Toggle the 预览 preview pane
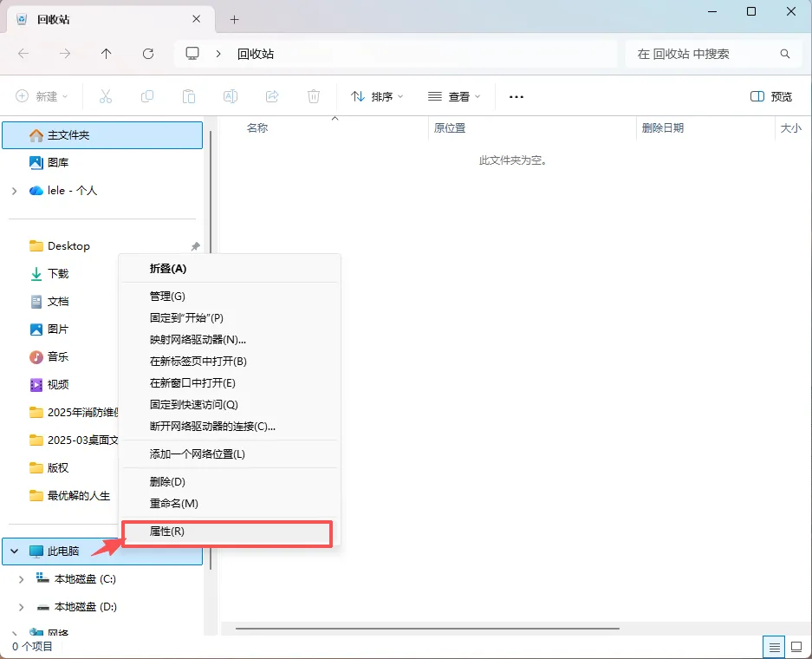 [x=770, y=96]
